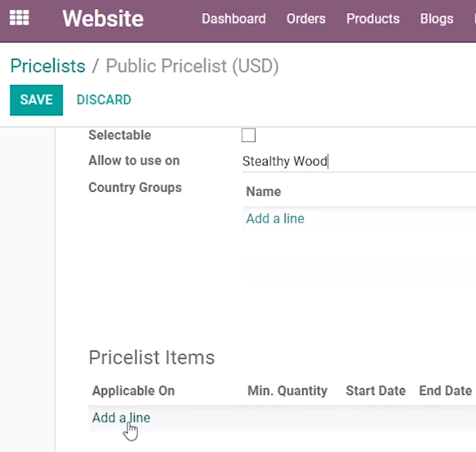The height and width of the screenshot is (452, 476).
Task: Add a line under Country Groups
Action: pos(275,218)
